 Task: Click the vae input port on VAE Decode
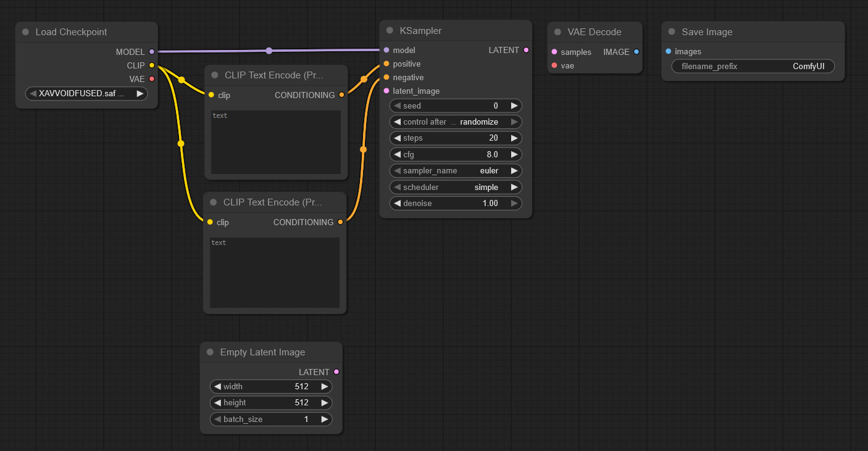tap(554, 65)
